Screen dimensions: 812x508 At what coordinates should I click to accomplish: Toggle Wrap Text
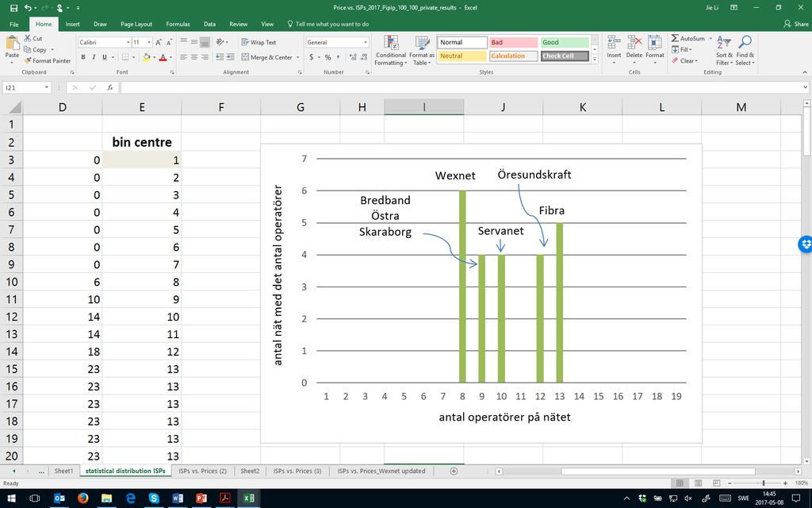click(259, 42)
